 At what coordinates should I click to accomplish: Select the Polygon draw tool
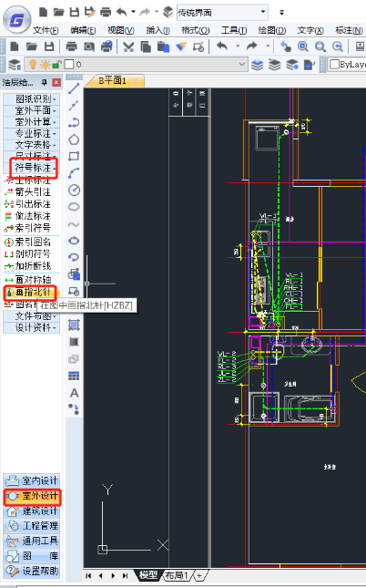click(x=74, y=139)
